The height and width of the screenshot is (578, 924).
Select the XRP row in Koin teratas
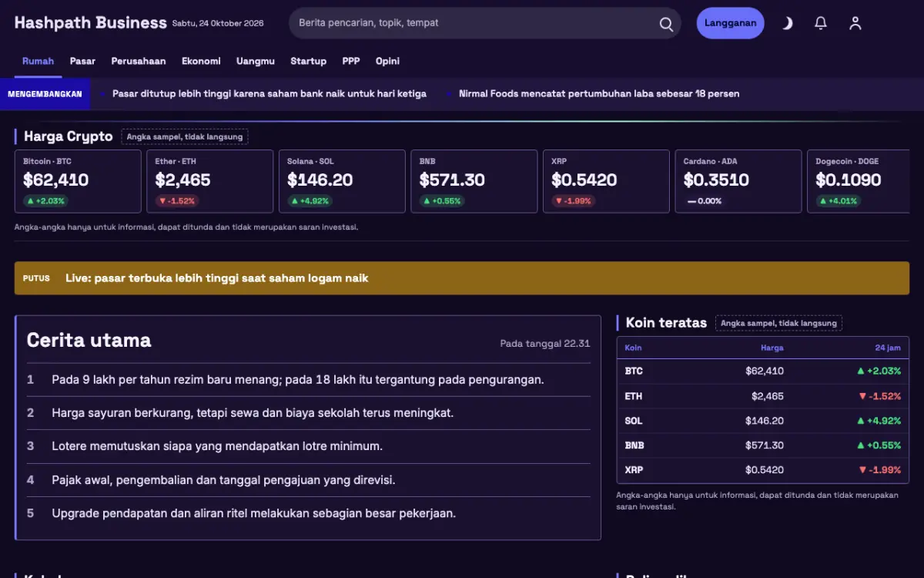tap(763, 470)
